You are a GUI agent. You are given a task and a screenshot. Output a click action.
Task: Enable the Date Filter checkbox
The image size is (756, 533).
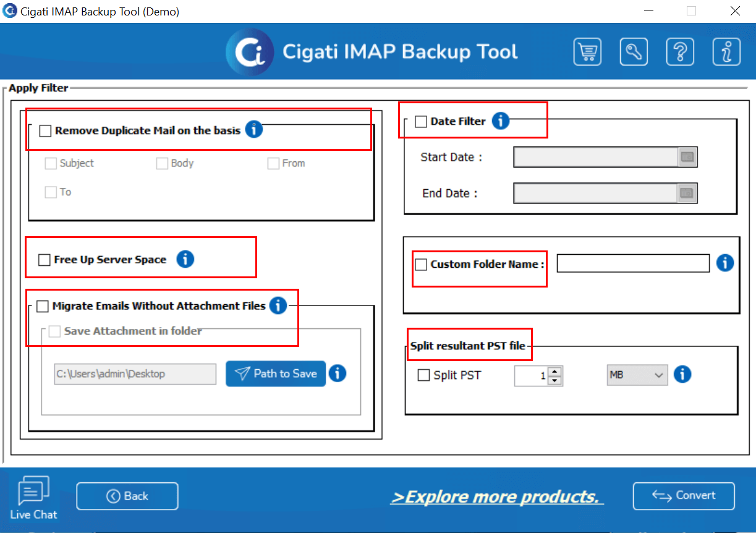[421, 122]
